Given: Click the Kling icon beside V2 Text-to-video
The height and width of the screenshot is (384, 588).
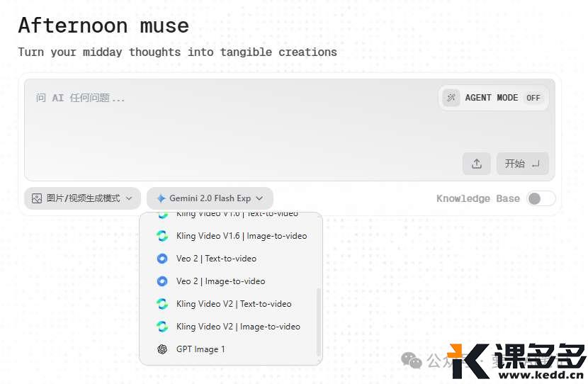Looking at the screenshot, I should pos(162,304).
